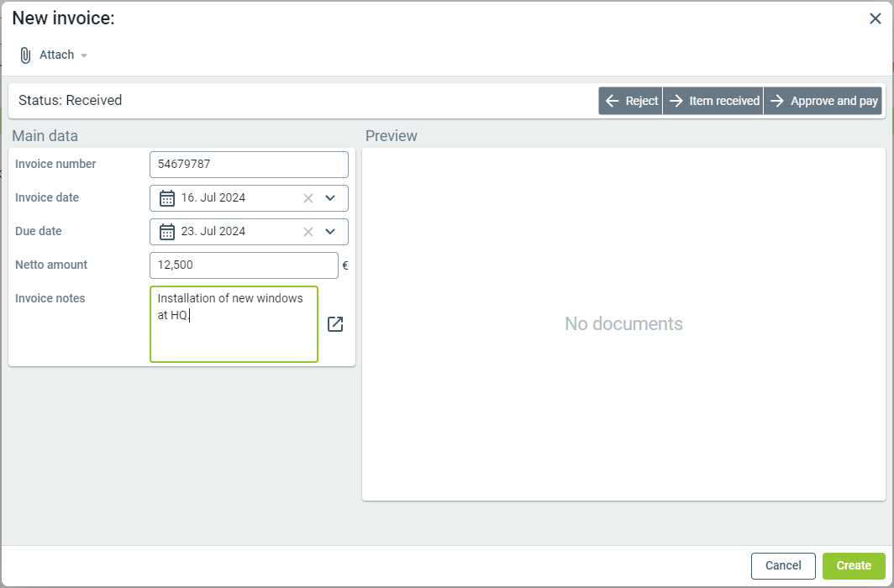894x588 pixels.
Task: Mark invoice as Item received
Action: tap(713, 101)
